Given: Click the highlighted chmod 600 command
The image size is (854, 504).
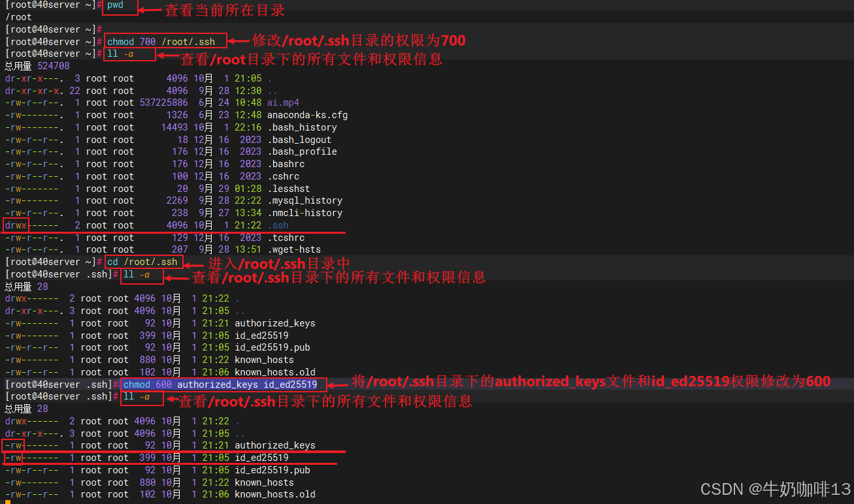Looking at the screenshot, I should (220, 385).
